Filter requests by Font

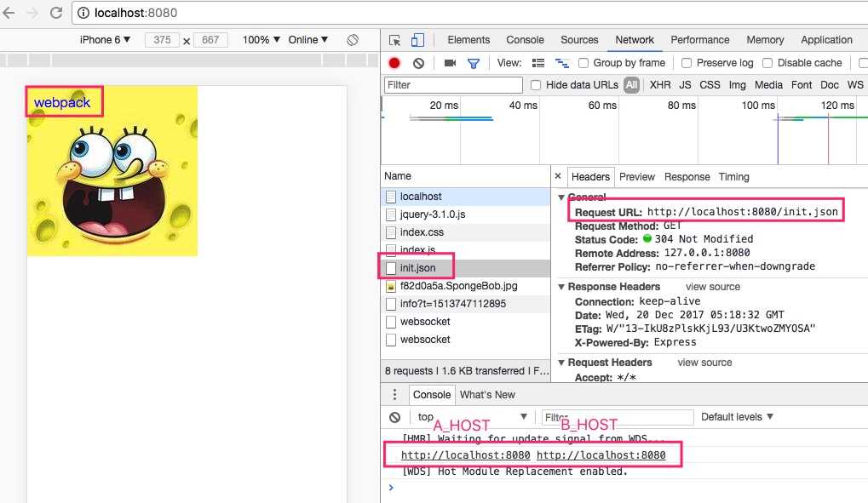801,84
